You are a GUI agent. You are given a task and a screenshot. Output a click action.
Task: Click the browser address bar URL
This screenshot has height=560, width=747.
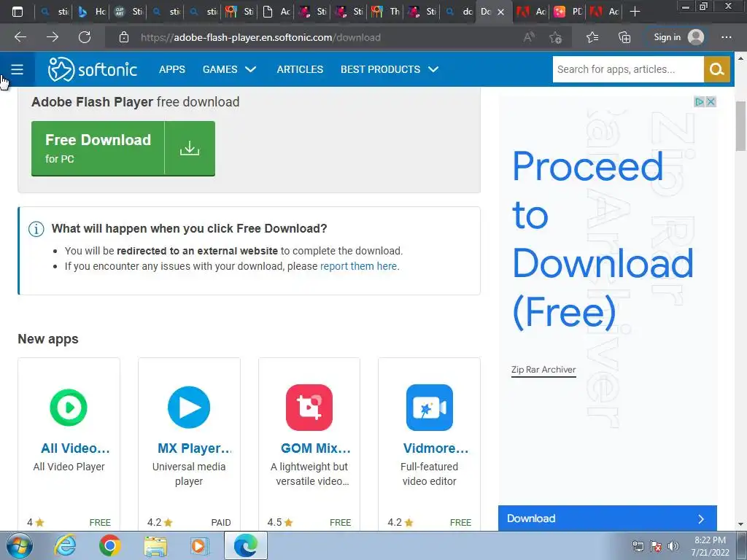(x=260, y=38)
